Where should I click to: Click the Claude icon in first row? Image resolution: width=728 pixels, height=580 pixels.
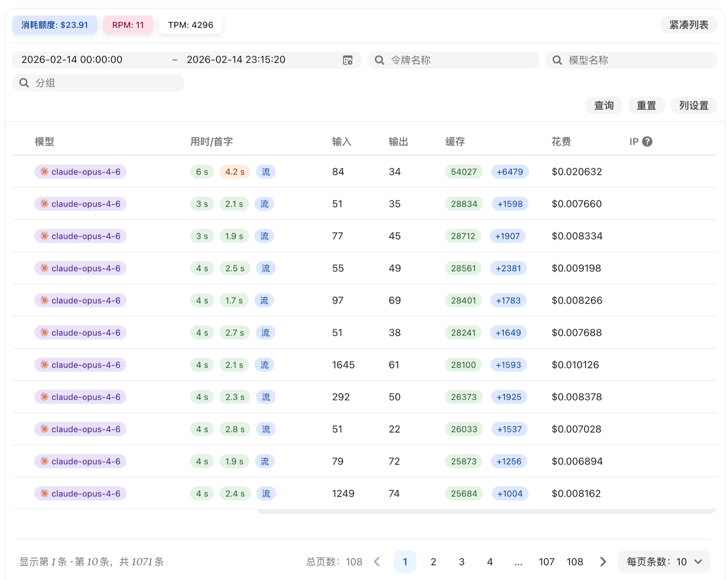coord(45,172)
